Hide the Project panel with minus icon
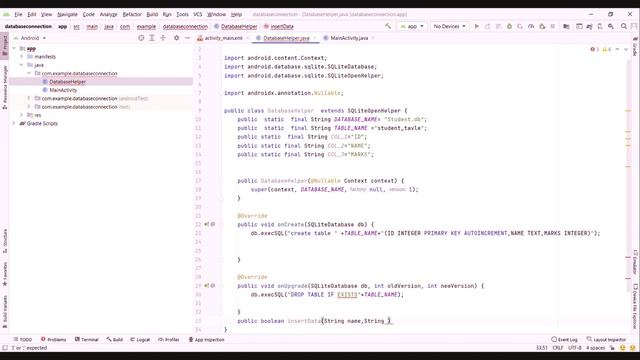The width and height of the screenshot is (640, 360). [x=187, y=38]
